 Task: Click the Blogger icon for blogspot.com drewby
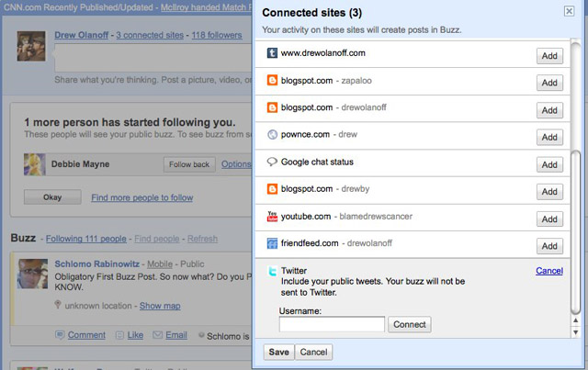[x=272, y=189]
